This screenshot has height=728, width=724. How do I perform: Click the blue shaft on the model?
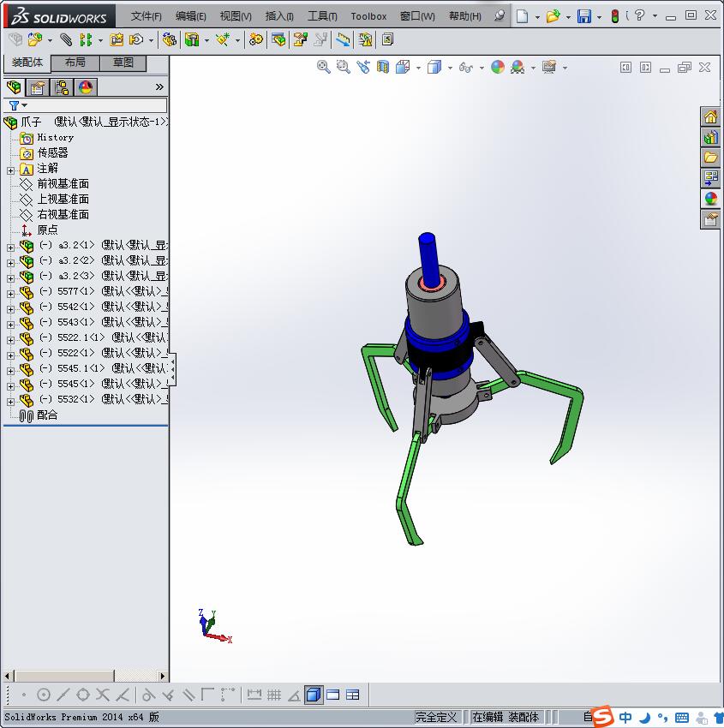click(x=429, y=260)
